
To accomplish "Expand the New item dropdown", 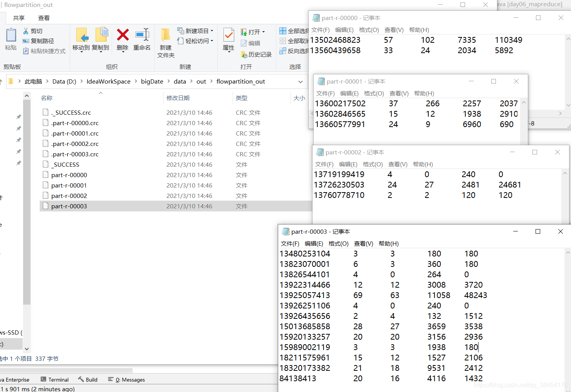I will click(x=212, y=31).
